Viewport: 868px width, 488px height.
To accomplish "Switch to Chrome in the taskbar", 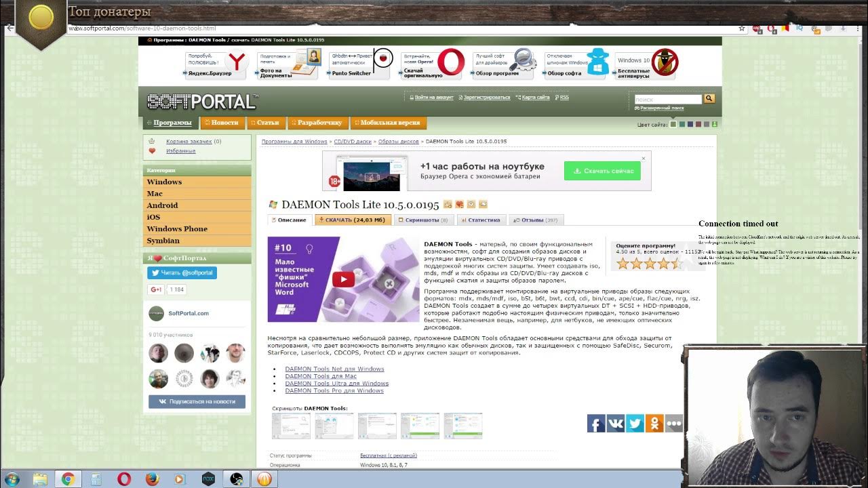I will click(68, 479).
